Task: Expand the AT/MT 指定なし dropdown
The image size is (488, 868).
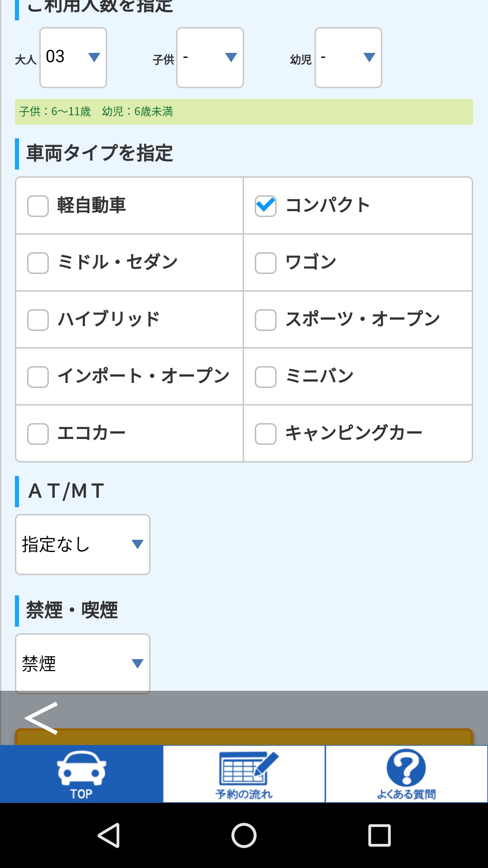Action: 83,544
